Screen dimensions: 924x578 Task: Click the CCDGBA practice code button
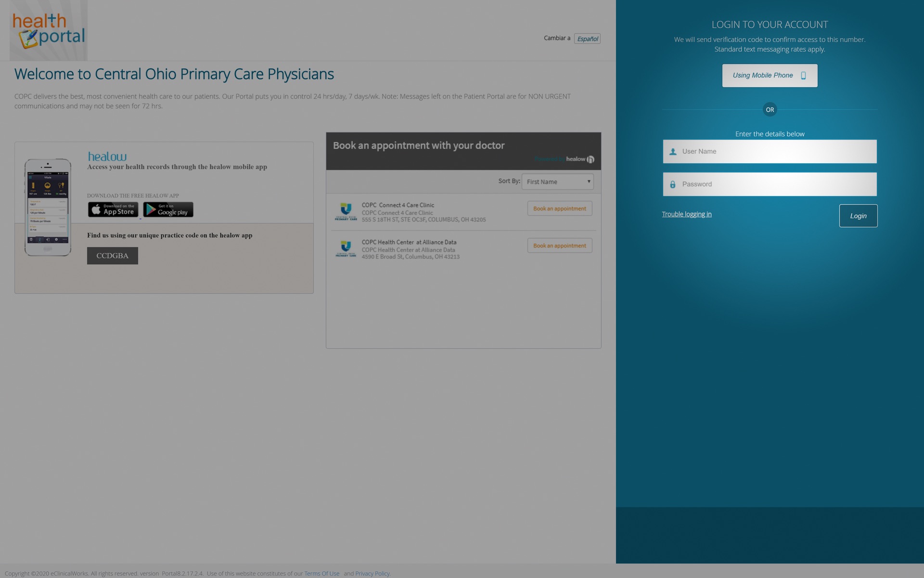112,256
